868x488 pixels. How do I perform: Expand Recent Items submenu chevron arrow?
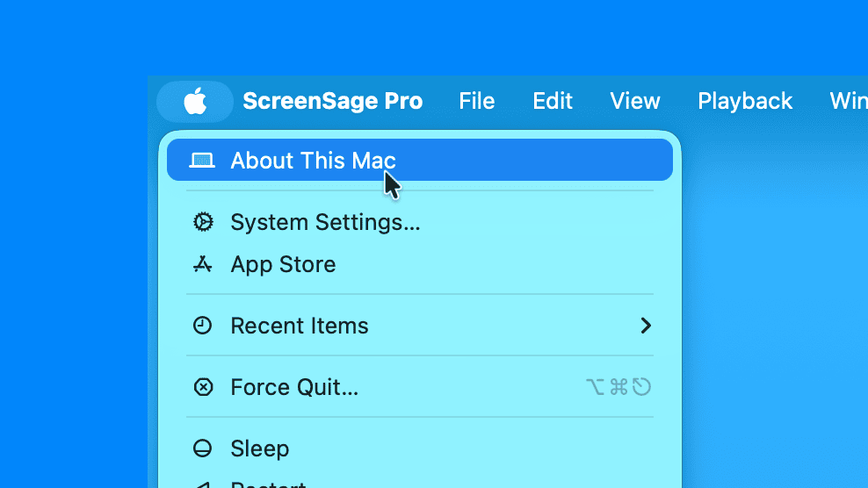pyautogui.click(x=646, y=326)
